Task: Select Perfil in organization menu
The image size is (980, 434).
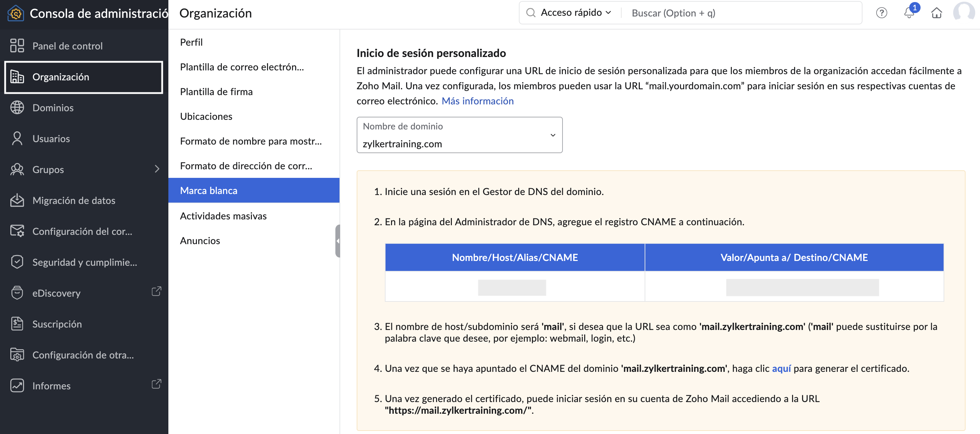Action: pos(254,42)
